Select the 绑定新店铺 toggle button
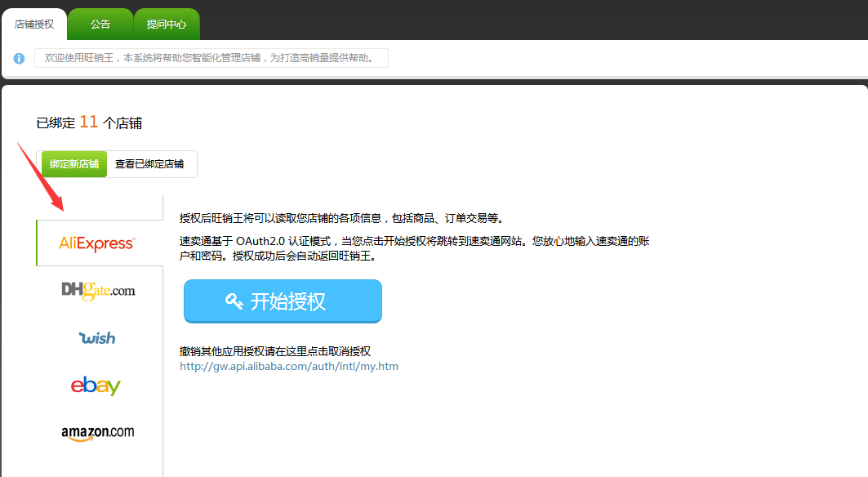 pyautogui.click(x=74, y=164)
